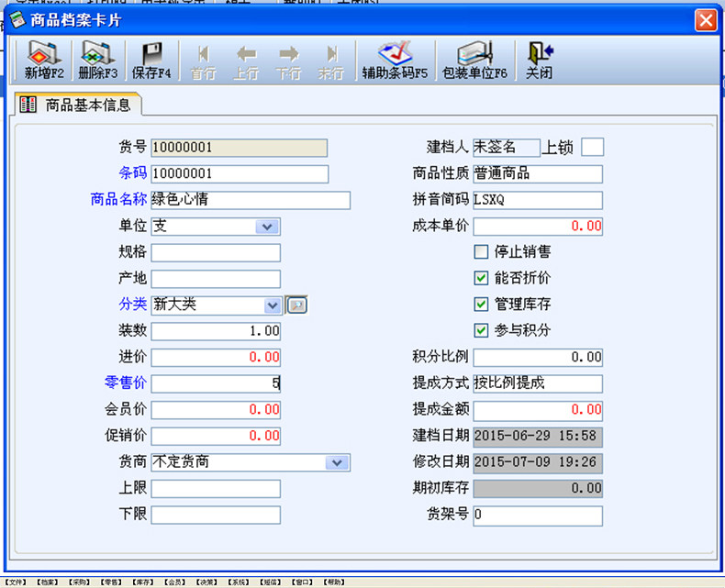
Task: Go to first row with 首行
Action: click(x=203, y=62)
